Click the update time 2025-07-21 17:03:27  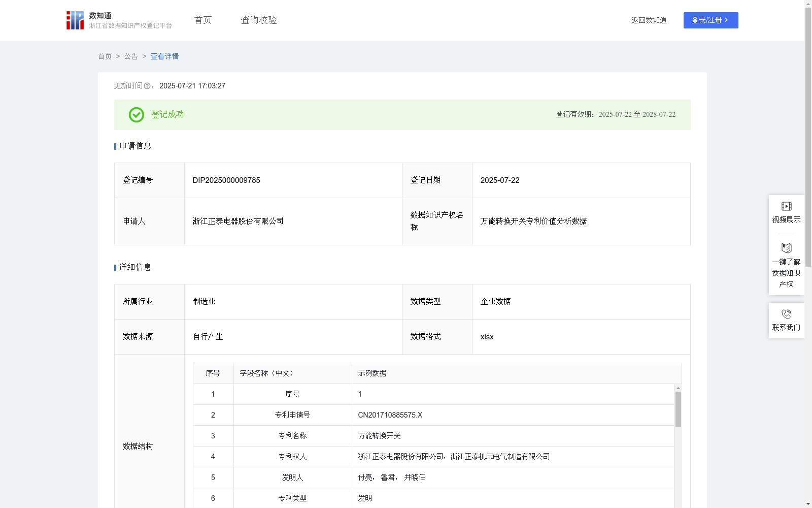[192, 86]
